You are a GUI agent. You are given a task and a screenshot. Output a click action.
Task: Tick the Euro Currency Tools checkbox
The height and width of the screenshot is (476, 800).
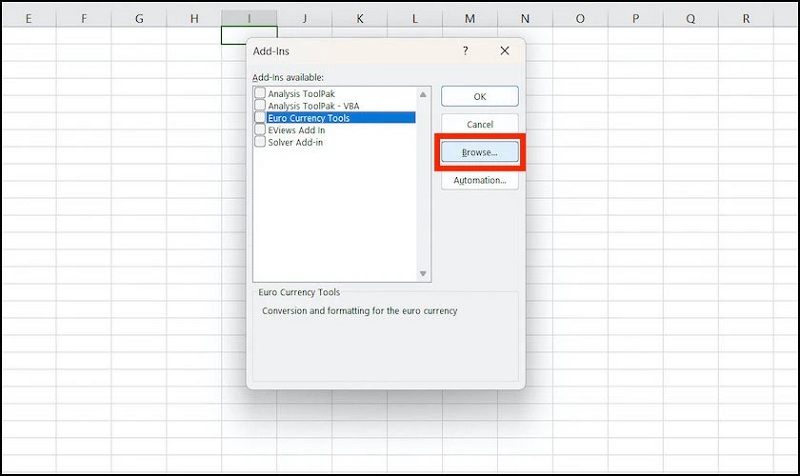[260, 117]
